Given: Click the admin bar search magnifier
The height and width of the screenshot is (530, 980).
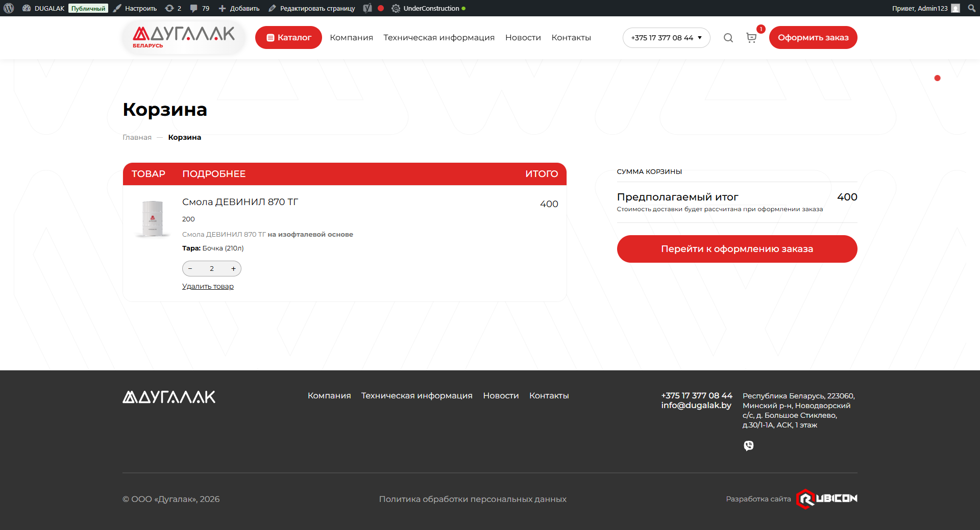Looking at the screenshot, I should (971, 8).
